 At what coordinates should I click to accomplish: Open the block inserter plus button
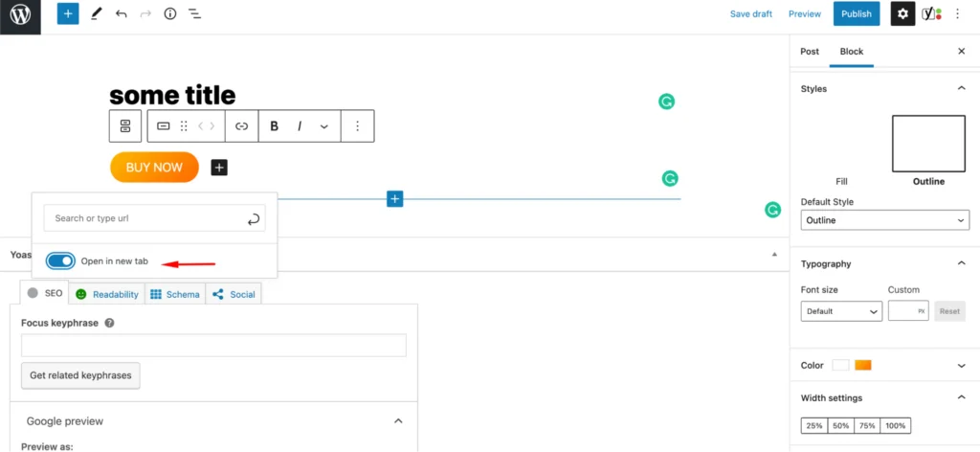[68, 14]
